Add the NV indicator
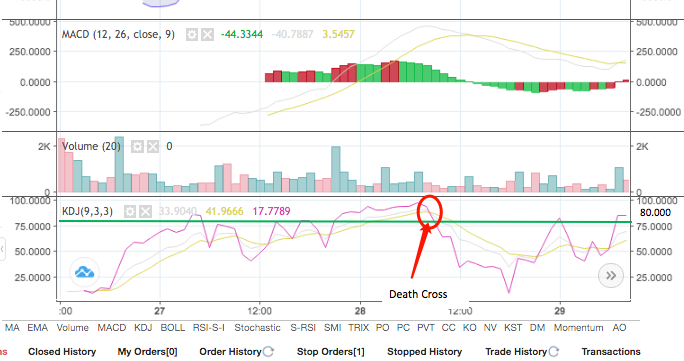 click(x=490, y=328)
